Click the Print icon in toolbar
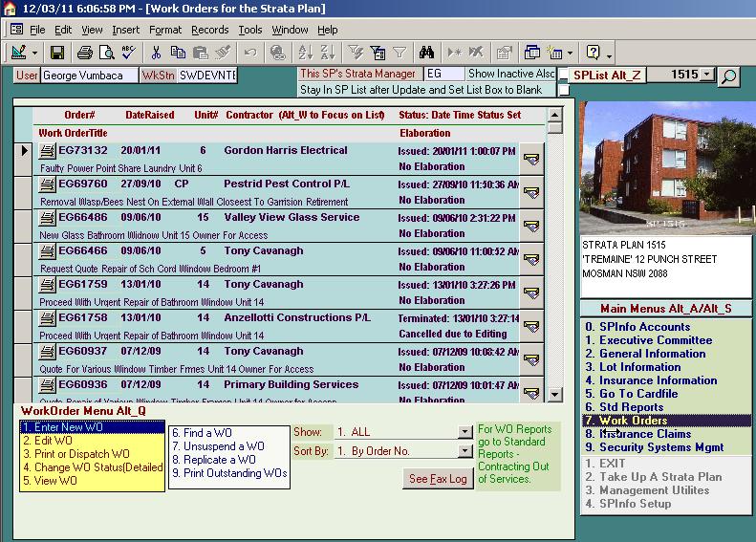This screenshot has height=542, width=756. tap(84, 53)
